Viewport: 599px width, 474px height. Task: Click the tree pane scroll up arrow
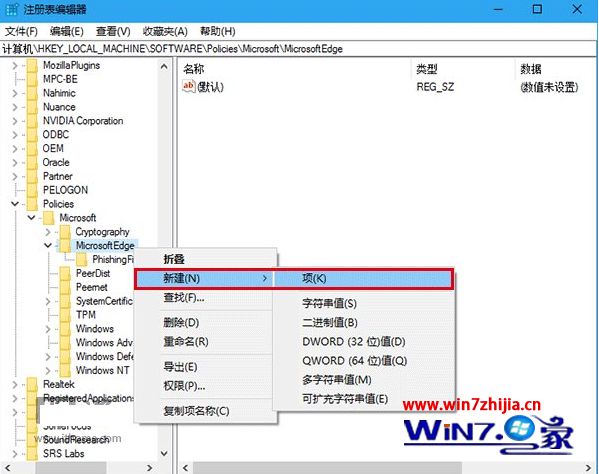point(164,66)
